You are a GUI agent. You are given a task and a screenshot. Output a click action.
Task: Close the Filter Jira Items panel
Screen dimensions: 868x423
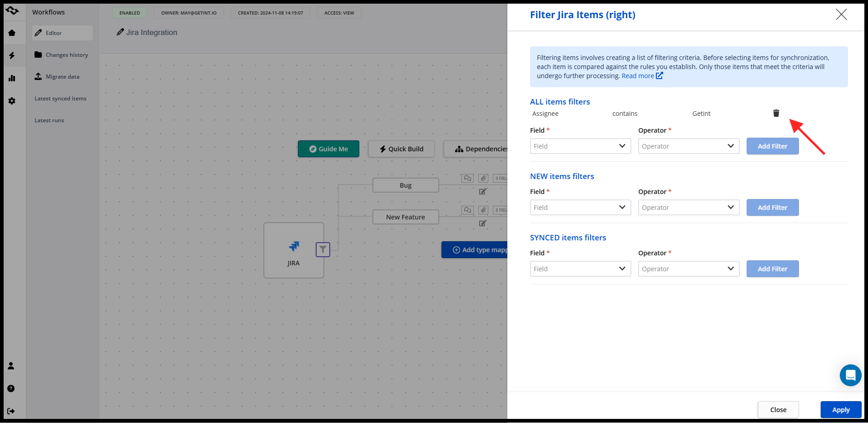click(841, 15)
